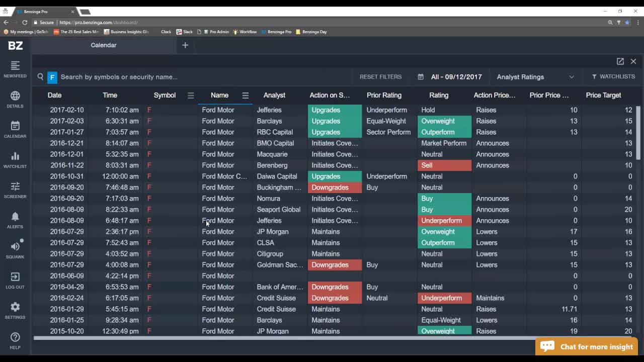Screen dimensions: 644x362
Task: Open the Watchlists filter
Action: (x=613, y=76)
